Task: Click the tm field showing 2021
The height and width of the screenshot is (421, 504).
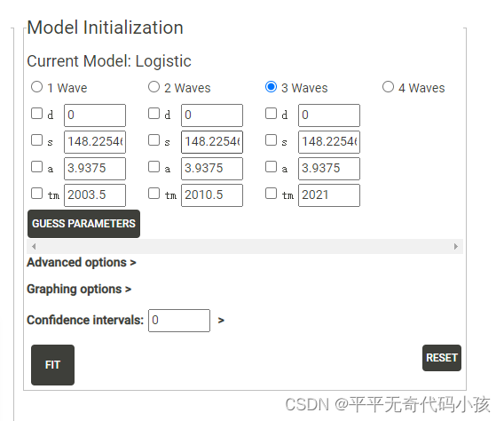Action: tap(329, 195)
